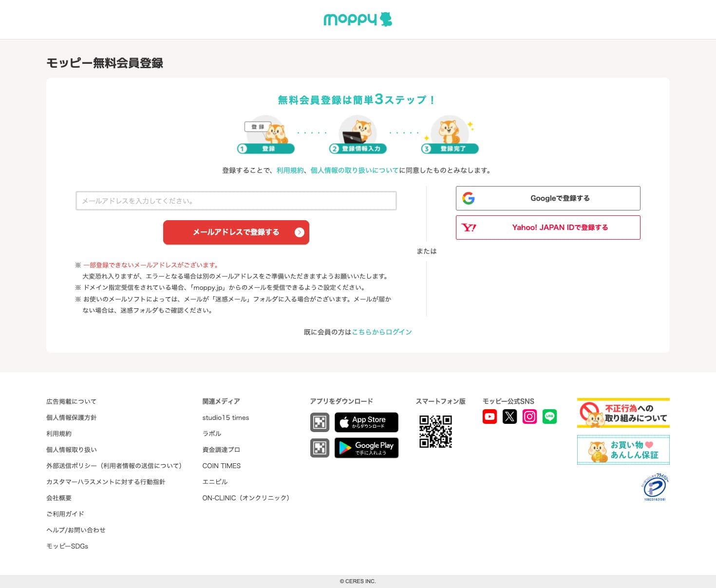The height and width of the screenshot is (588, 716).
Task: Click the Privacy Mark certification logo
Action: click(x=655, y=487)
